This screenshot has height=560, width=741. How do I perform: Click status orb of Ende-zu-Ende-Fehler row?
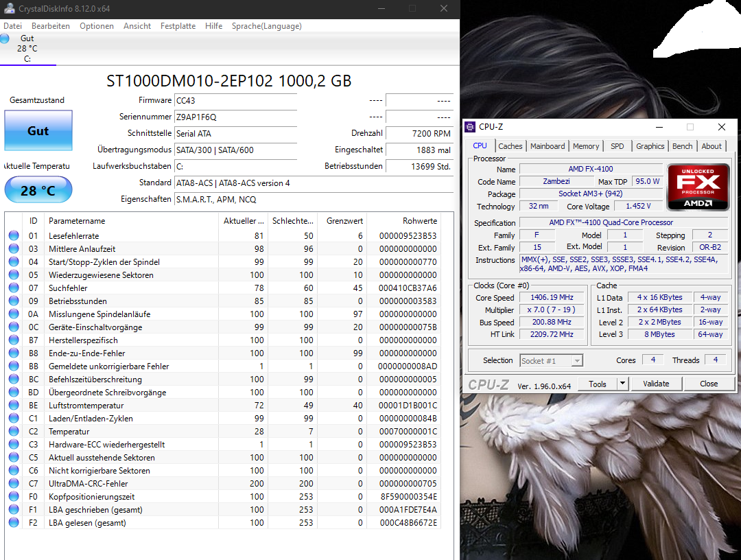coord(14,353)
